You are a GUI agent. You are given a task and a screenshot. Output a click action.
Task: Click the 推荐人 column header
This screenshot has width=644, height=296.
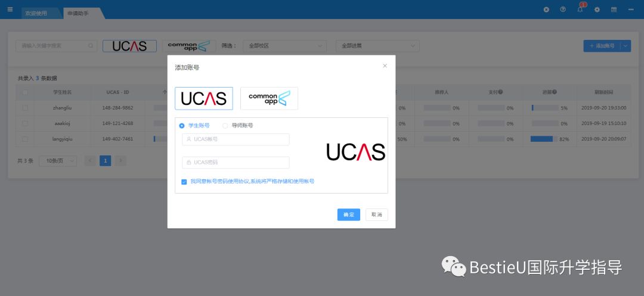[441, 92]
